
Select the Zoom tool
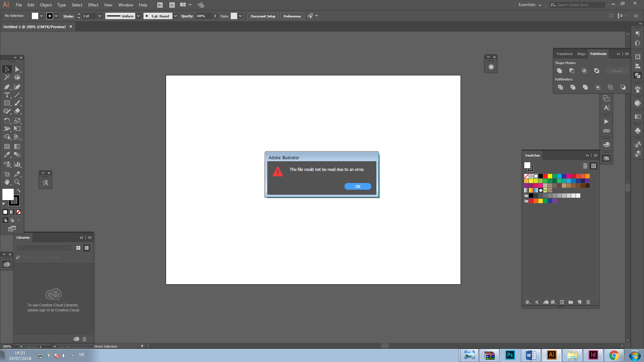click(17, 182)
